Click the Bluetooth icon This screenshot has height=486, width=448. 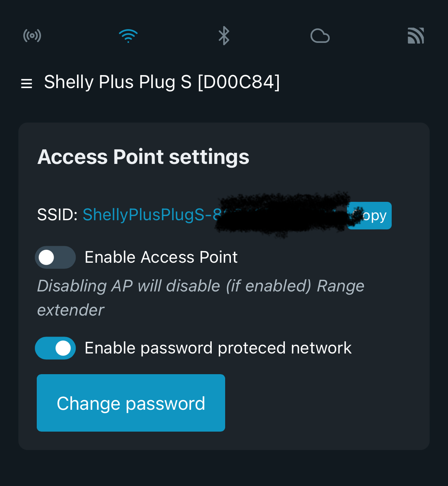click(x=224, y=35)
